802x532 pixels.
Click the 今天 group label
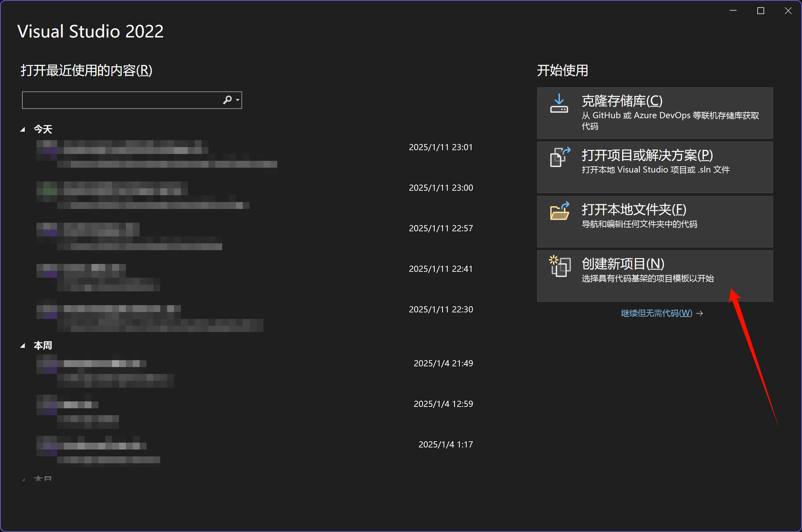[x=43, y=129]
